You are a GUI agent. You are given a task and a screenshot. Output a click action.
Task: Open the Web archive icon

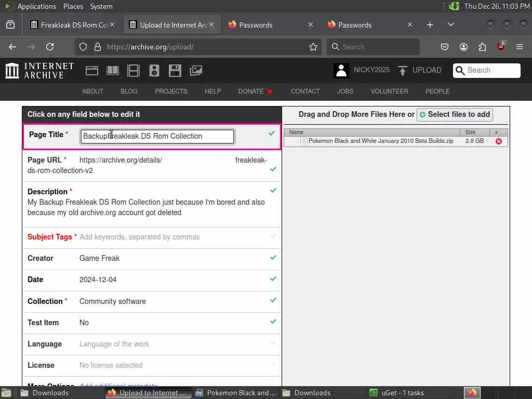click(92, 71)
